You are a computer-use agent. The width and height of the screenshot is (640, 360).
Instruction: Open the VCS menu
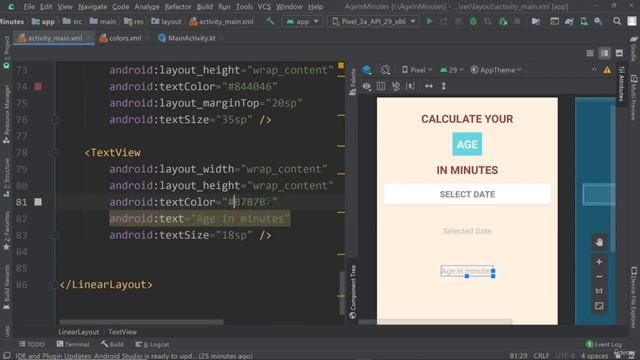pos(264,7)
